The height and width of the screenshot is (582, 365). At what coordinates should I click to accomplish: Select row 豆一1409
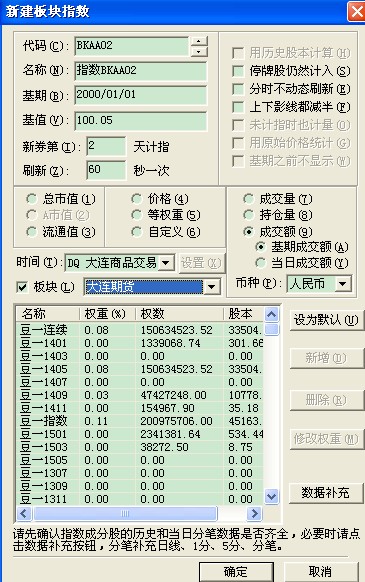140,395
